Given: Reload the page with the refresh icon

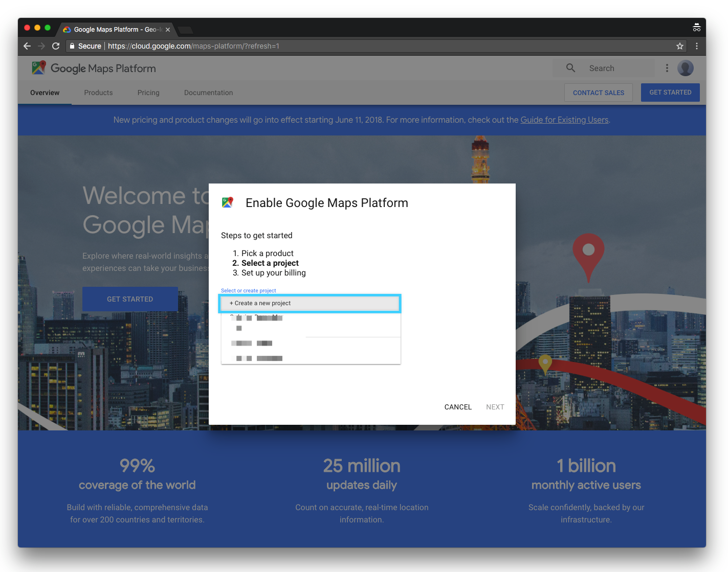Looking at the screenshot, I should point(56,46).
